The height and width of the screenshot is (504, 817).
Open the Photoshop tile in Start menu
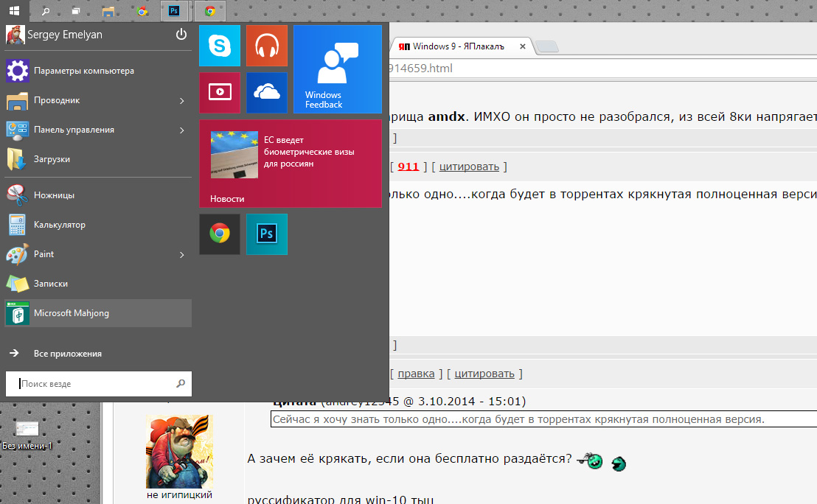tap(267, 234)
